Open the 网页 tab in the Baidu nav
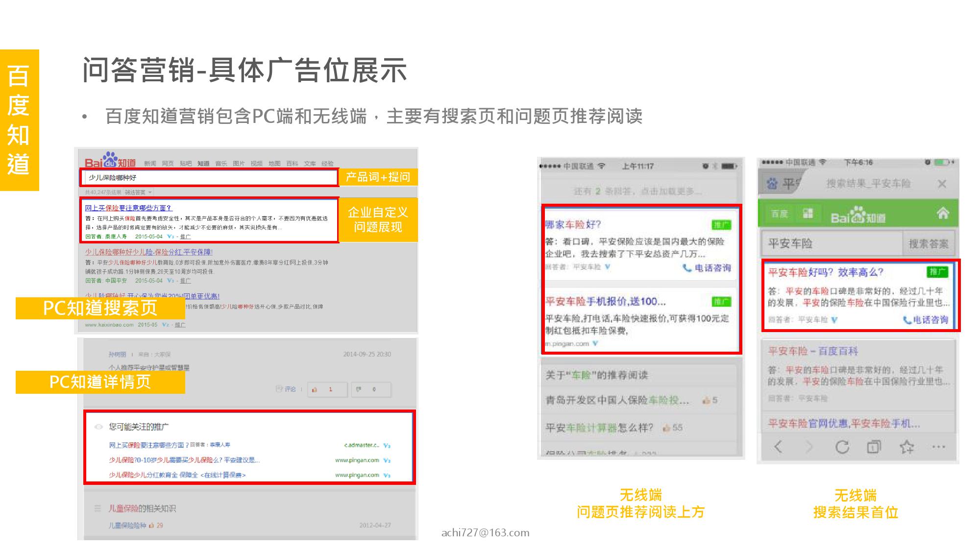 (168, 164)
